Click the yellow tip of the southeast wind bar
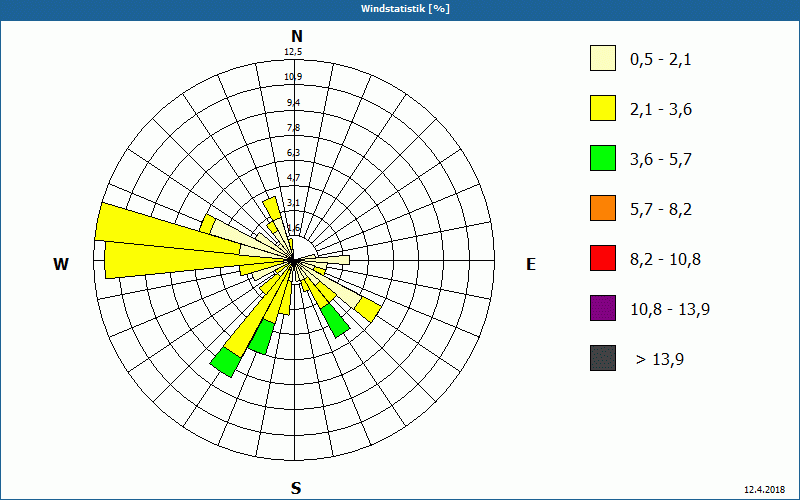 tap(368, 310)
